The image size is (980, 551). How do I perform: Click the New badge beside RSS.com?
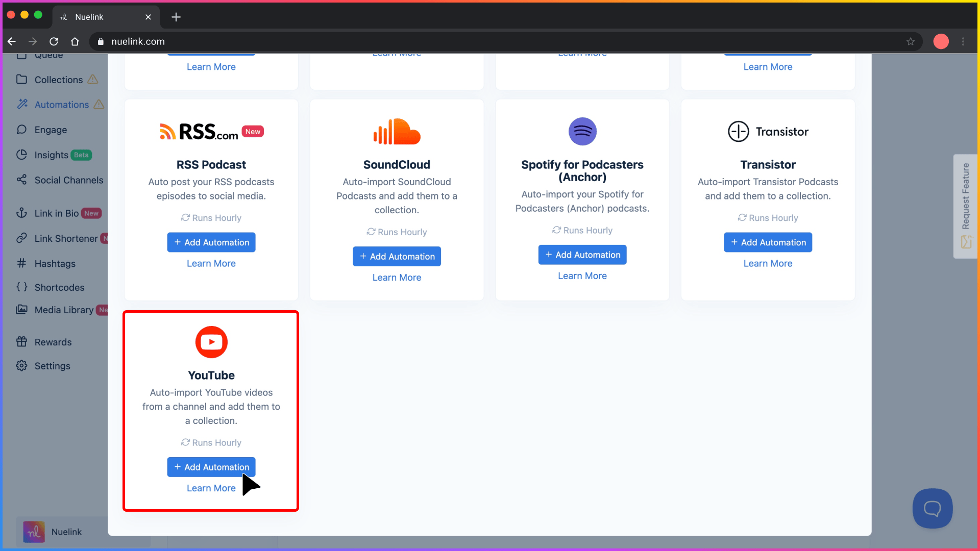tap(253, 132)
